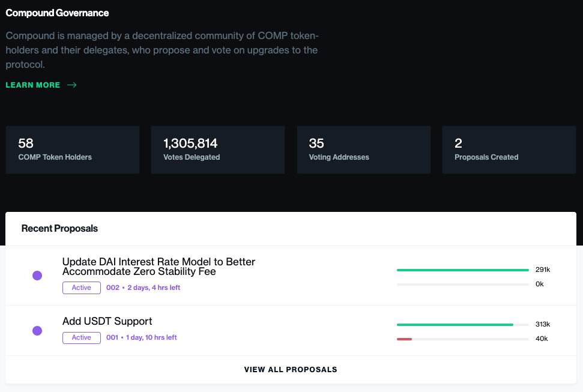Viewport: 583px width, 392px height.
Task: Click purple status dot for proposal 002
Action: [37, 276]
